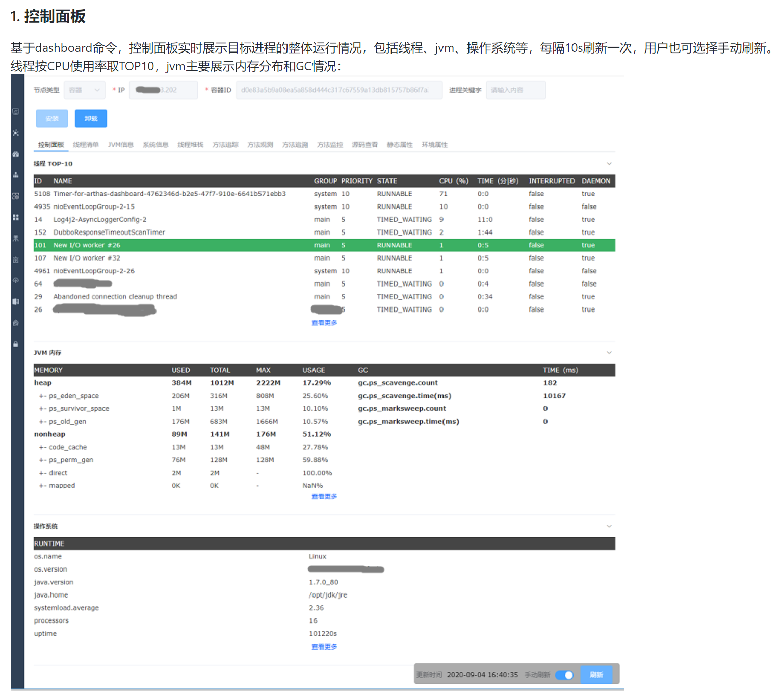782x700 pixels.
Task: Click the DAEMON column header
Action: [x=595, y=181]
